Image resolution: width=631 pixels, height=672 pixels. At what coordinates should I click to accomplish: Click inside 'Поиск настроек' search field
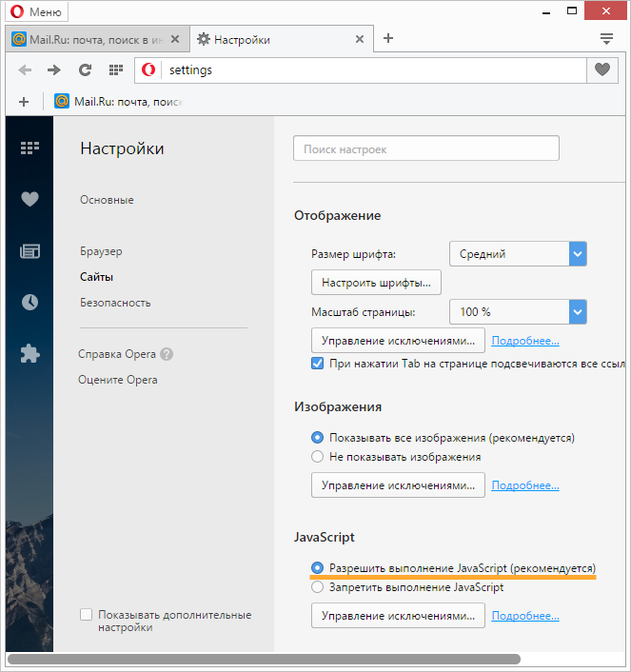click(x=425, y=149)
